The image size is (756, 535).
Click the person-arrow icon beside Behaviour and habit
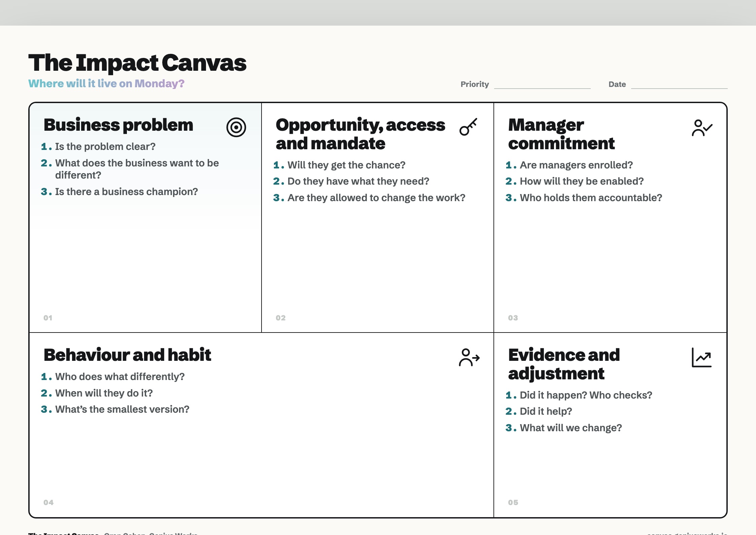coord(469,357)
